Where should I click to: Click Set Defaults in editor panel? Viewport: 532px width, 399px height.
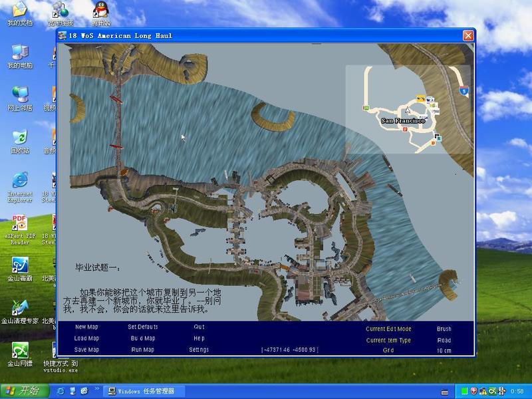click(143, 327)
